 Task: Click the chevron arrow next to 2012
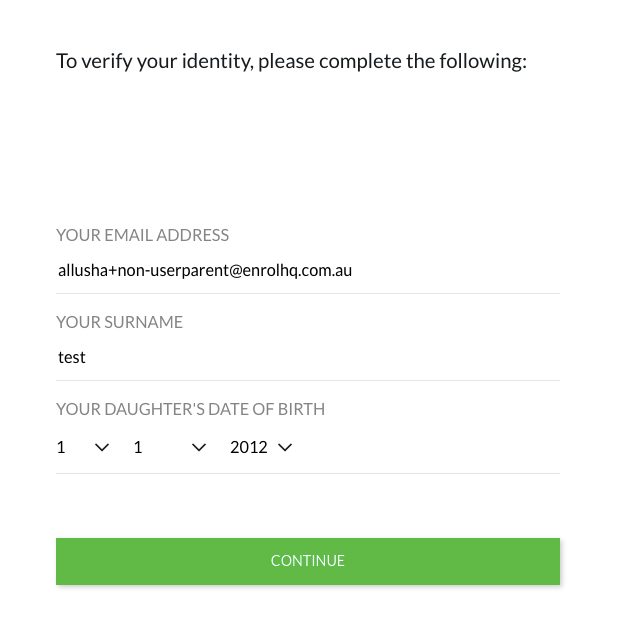pyautogui.click(x=285, y=447)
